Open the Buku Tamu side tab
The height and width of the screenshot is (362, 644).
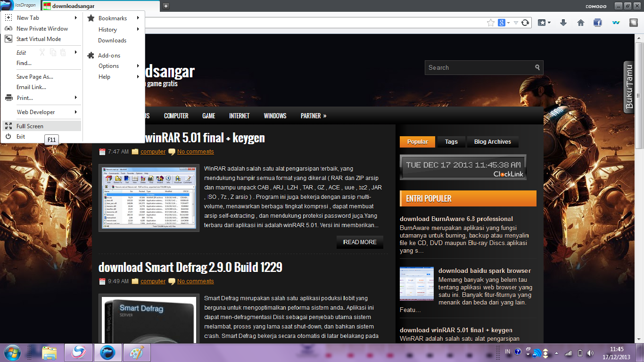[629, 88]
